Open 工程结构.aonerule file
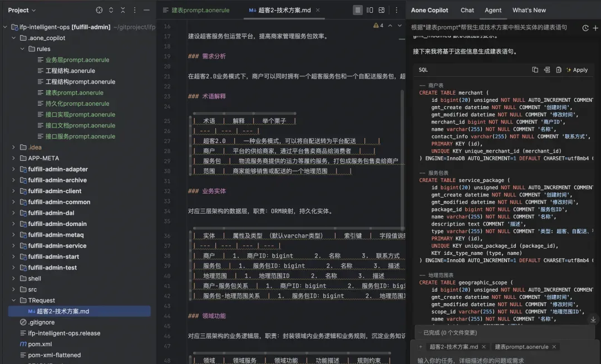Image resolution: width=601 pixels, height=364 pixels. [70, 71]
